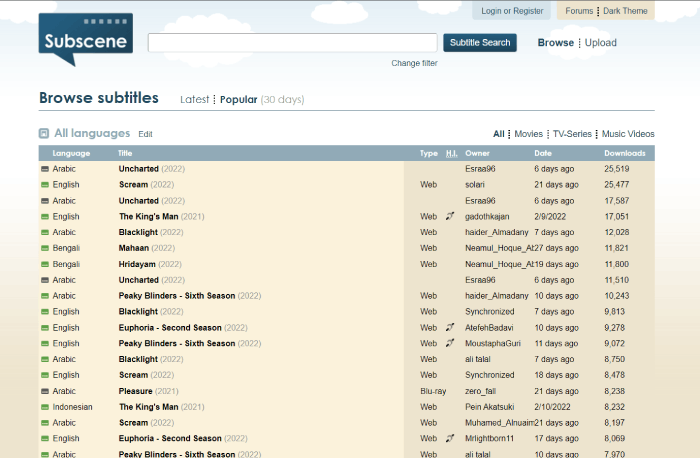Click the rating icon beside Arabic Pleasure
Image resolution: width=700 pixels, height=458 pixels.
click(x=45, y=391)
